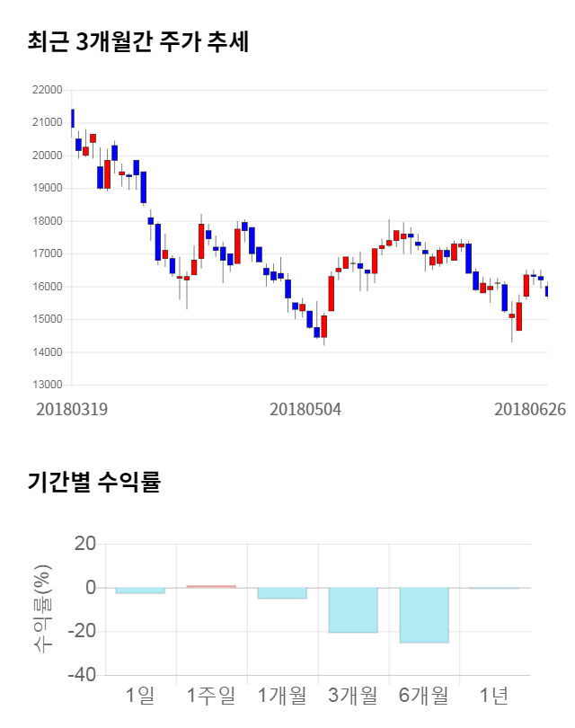Click the 수익률(%) axis title
Screen dimensions: 575x728
tap(42, 609)
